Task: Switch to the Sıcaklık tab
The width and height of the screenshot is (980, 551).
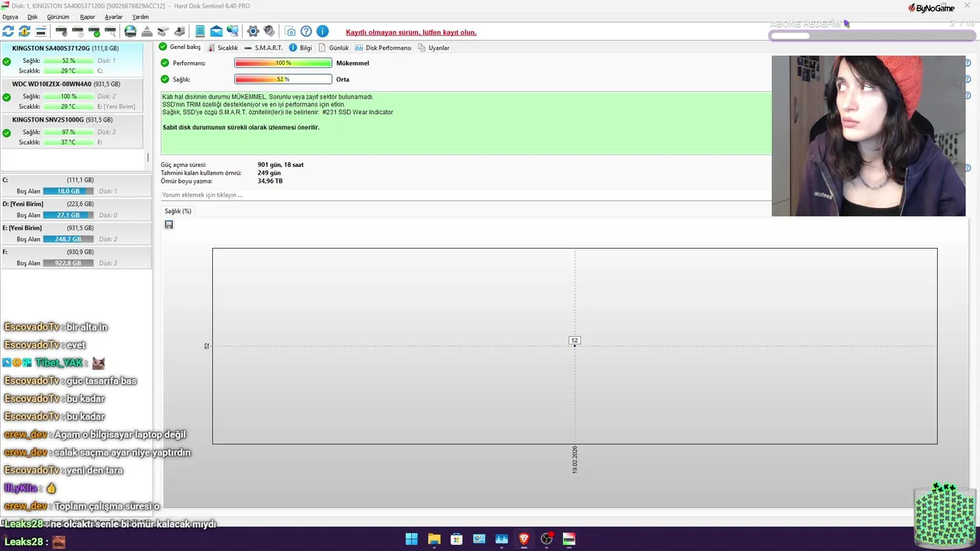Action: point(223,47)
